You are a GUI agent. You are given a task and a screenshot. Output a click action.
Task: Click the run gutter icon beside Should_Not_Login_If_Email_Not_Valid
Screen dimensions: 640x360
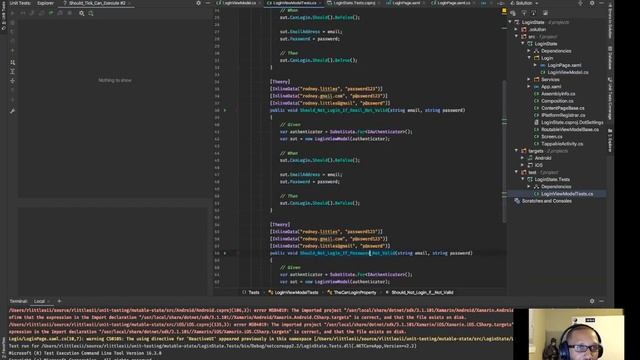225,110
